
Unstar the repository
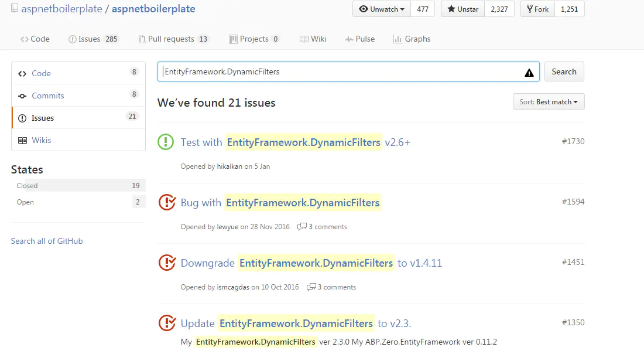pyautogui.click(x=463, y=9)
